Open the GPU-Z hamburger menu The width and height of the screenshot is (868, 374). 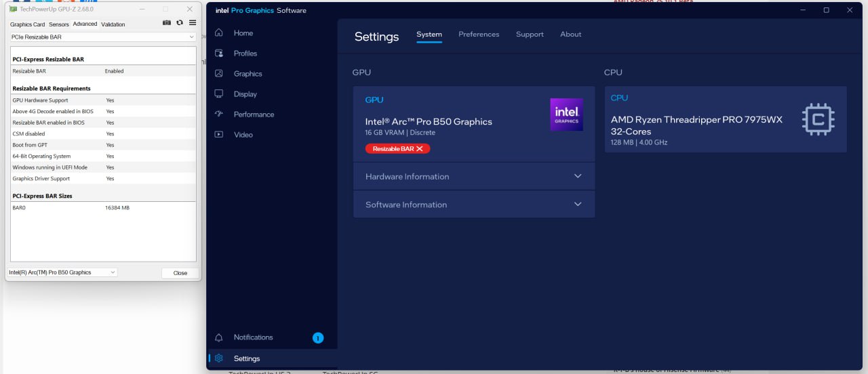(x=193, y=23)
